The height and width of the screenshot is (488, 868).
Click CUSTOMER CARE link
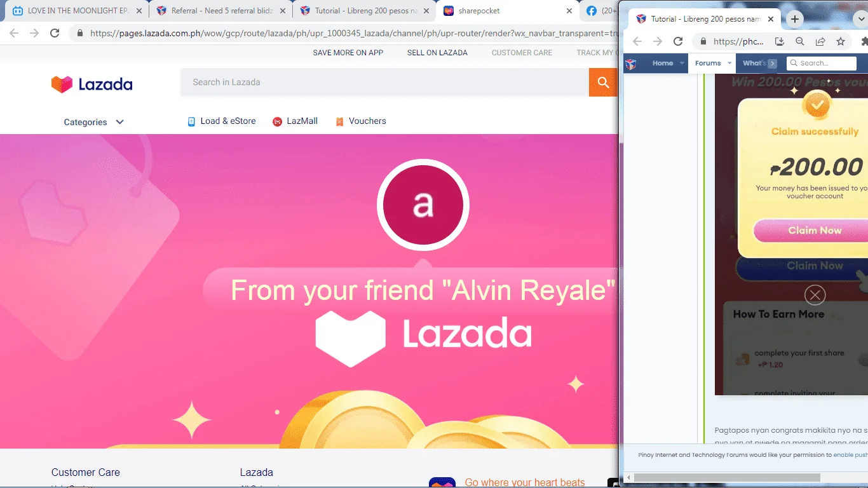click(x=522, y=53)
